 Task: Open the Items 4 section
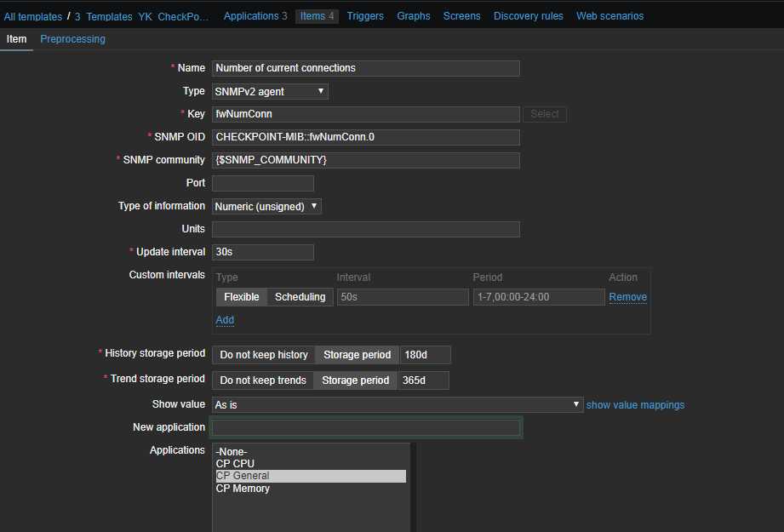(317, 16)
